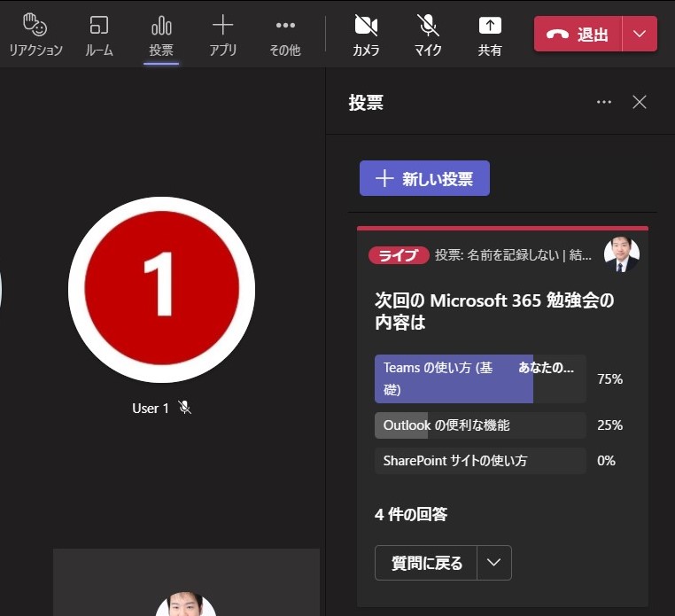The width and height of the screenshot is (675, 616).
Task: Expand the dropdown next to 質問に戻る
Action: 494,563
